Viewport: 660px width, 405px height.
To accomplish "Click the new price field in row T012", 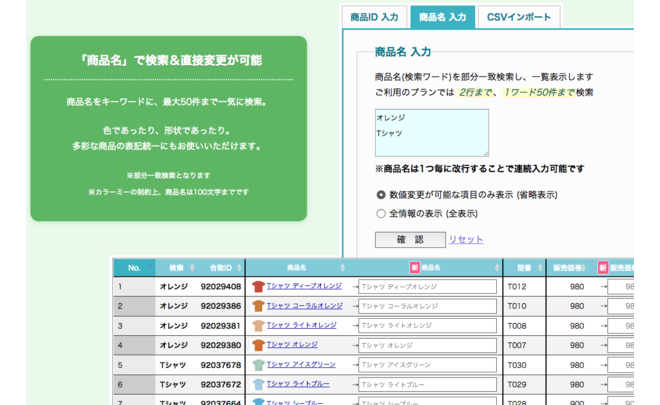I will point(621,287).
